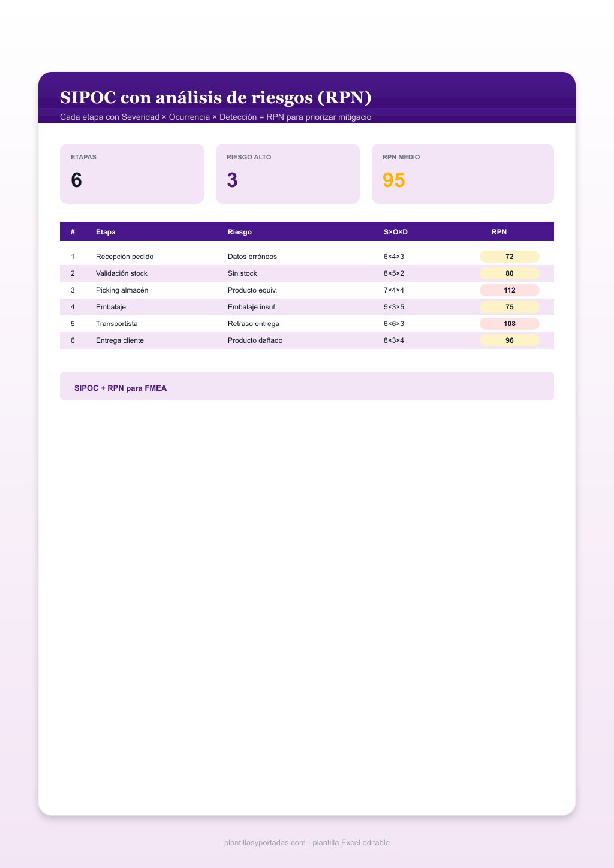Select the '6×6×3' score cell
This screenshot has height=868, width=614.
[x=394, y=324]
